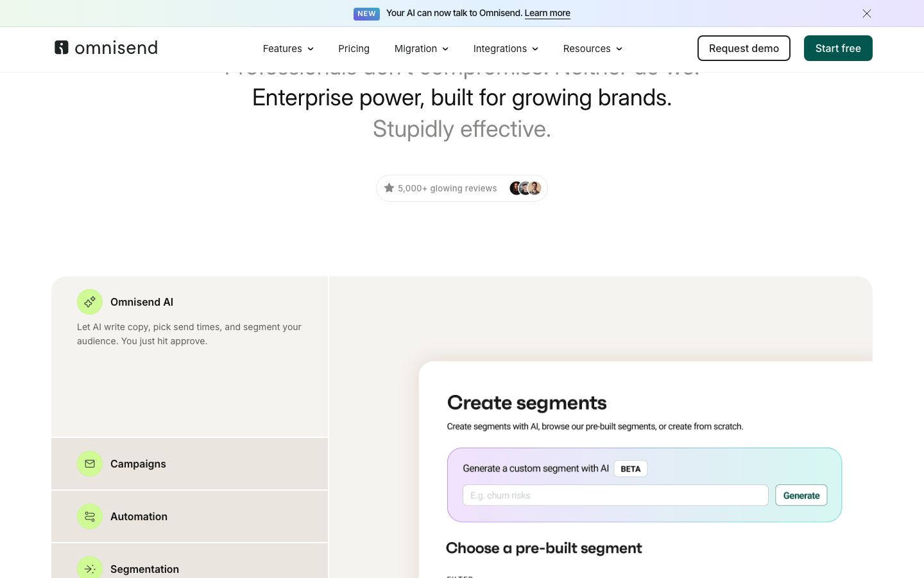The width and height of the screenshot is (924, 578).
Task: Click the Campaigns envelope icon
Action: pos(90,464)
